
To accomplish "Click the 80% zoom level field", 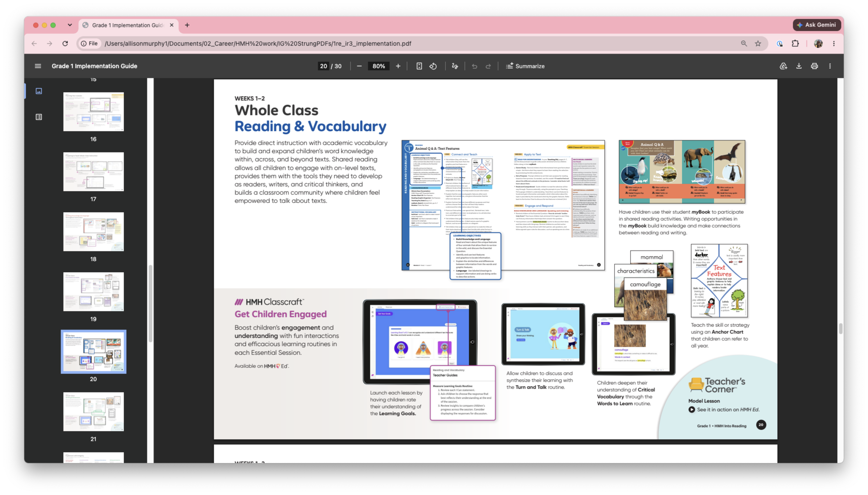I will 378,66.
